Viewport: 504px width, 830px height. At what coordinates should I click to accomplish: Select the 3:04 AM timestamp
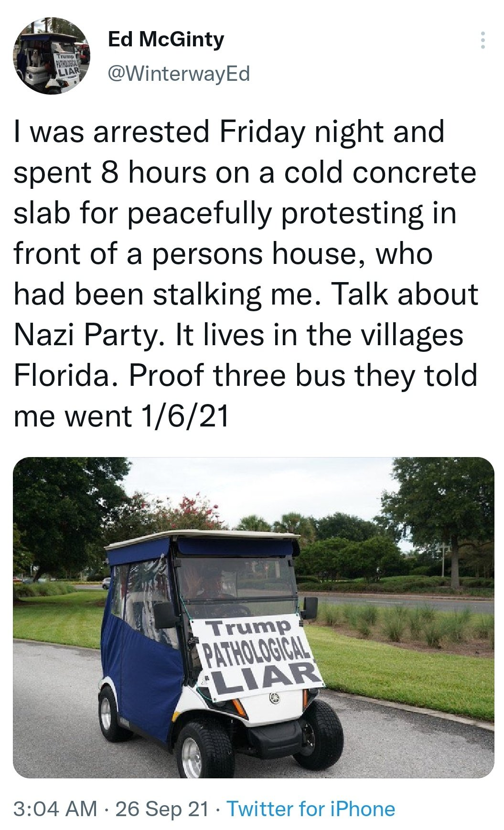click(55, 809)
